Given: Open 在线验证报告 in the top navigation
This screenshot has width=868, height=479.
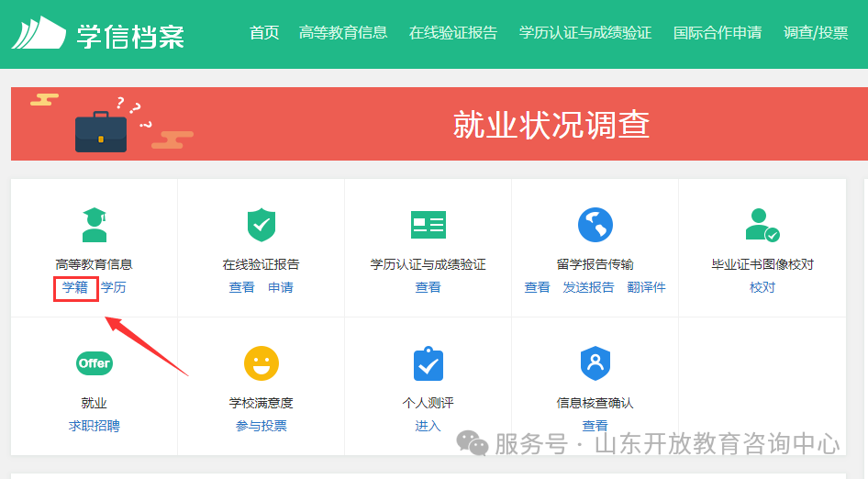Looking at the screenshot, I should coord(453,33).
